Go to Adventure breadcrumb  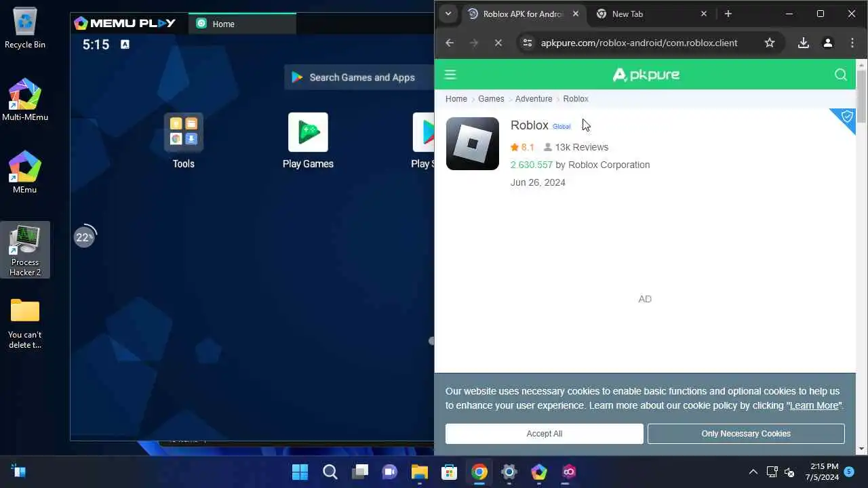point(534,99)
